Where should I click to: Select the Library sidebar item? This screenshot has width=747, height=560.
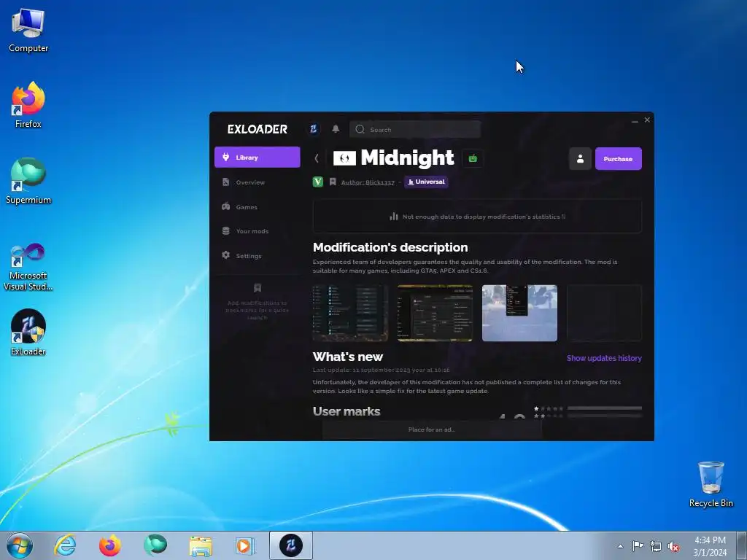[258, 157]
